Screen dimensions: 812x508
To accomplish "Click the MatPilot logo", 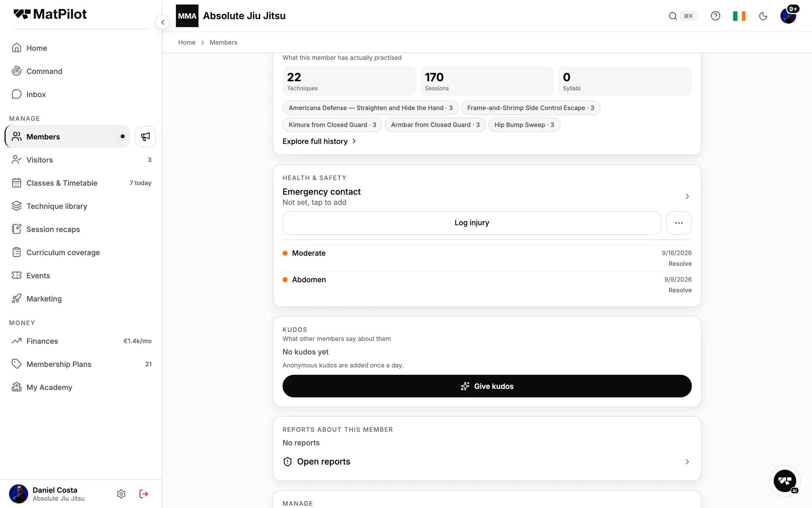I will click(50, 14).
